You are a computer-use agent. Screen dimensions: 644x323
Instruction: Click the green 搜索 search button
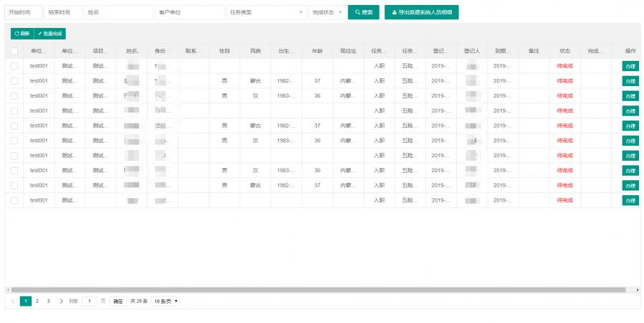tap(364, 12)
